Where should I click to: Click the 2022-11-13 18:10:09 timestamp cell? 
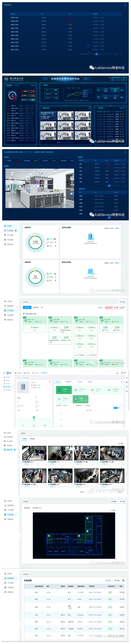95,607
